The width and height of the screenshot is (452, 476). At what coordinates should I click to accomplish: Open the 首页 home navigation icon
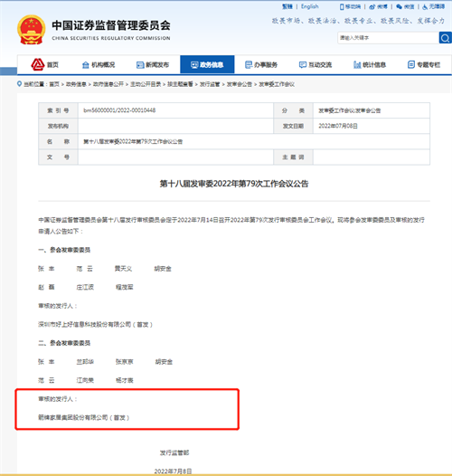(x=38, y=64)
